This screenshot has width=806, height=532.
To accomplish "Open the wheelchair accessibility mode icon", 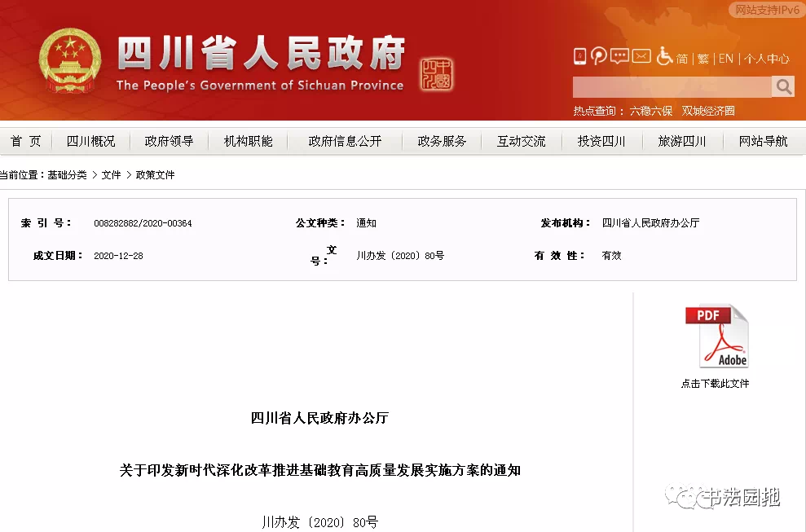I will 665,57.
